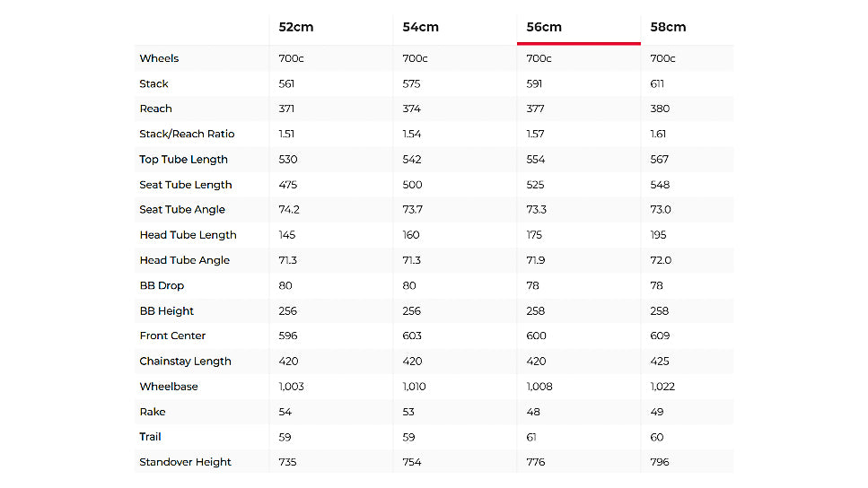868x488 pixels.
Task: Click the highlighted 56cm size tab
Action: 544,27
